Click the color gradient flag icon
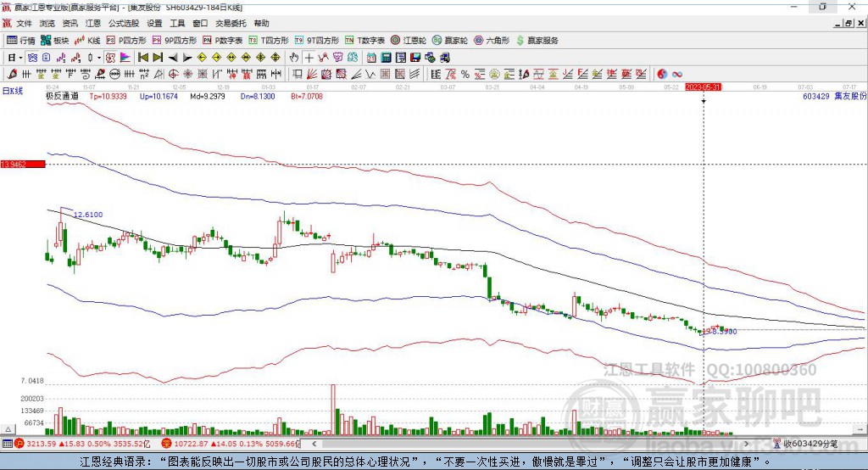This screenshot has width=868, height=470. point(125,58)
